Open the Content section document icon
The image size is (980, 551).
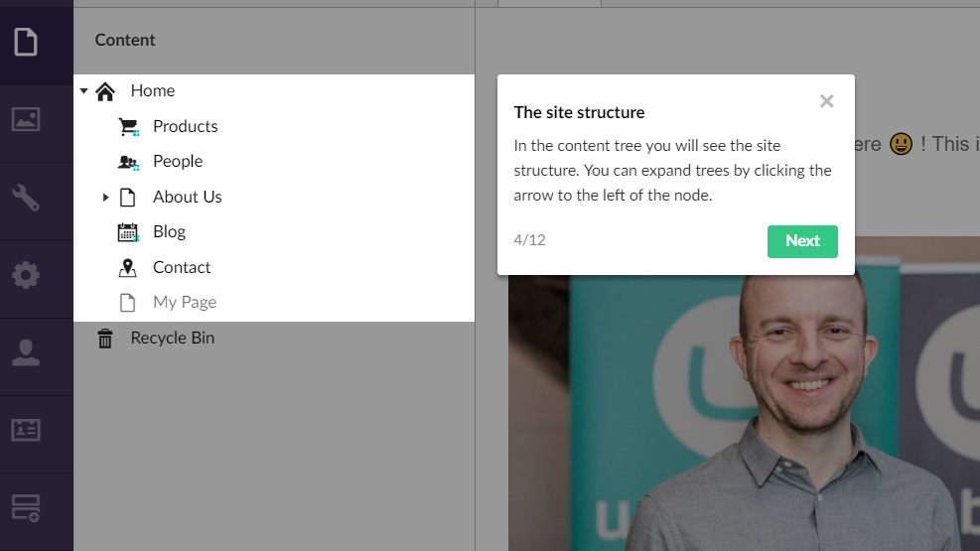pos(26,42)
